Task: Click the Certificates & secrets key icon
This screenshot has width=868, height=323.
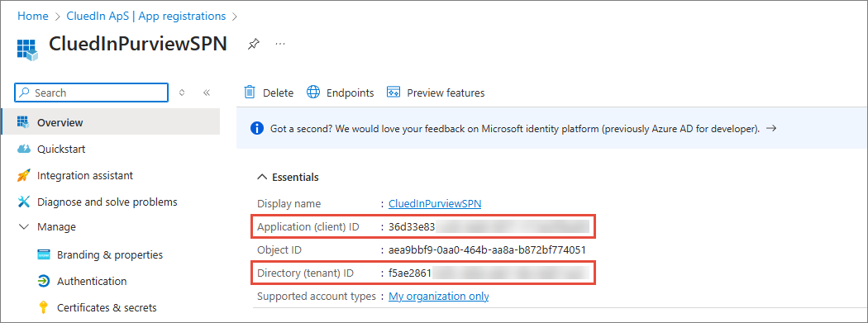Action: 43,307
